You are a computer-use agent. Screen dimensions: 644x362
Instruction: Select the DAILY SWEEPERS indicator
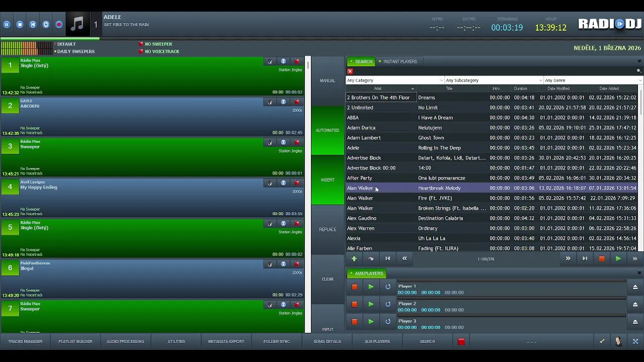[74, 51]
